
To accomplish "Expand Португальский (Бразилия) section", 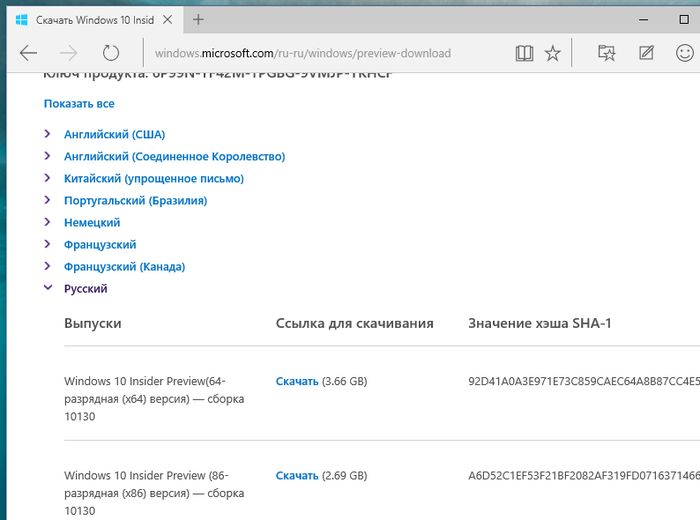I will tap(135, 200).
